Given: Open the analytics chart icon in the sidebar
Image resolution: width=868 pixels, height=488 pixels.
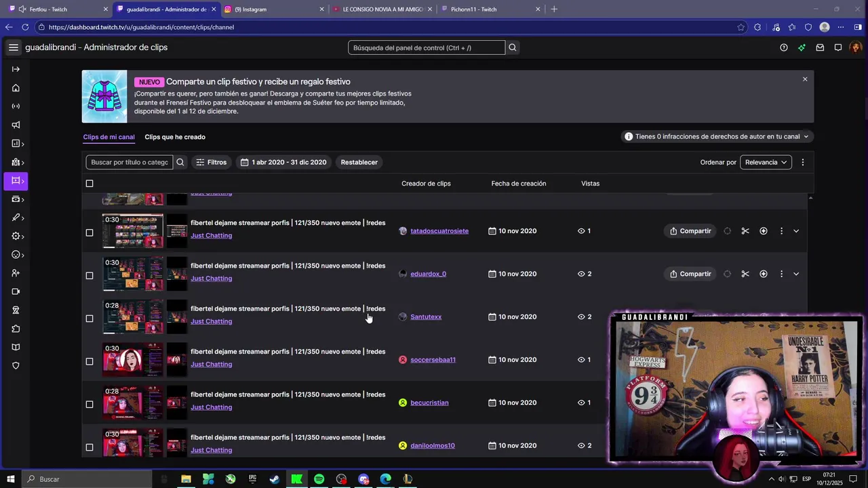Looking at the screenshot, I should [x=17, y=144].
